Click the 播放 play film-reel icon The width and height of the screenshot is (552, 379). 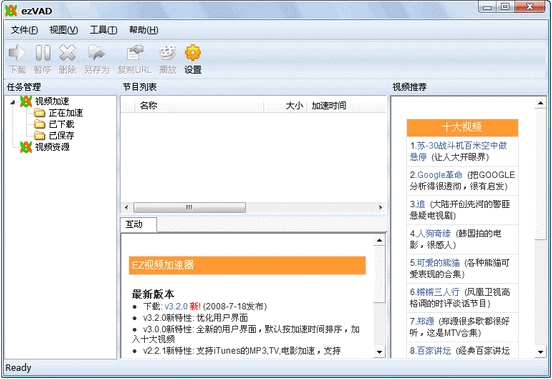[x=168, y=53]
